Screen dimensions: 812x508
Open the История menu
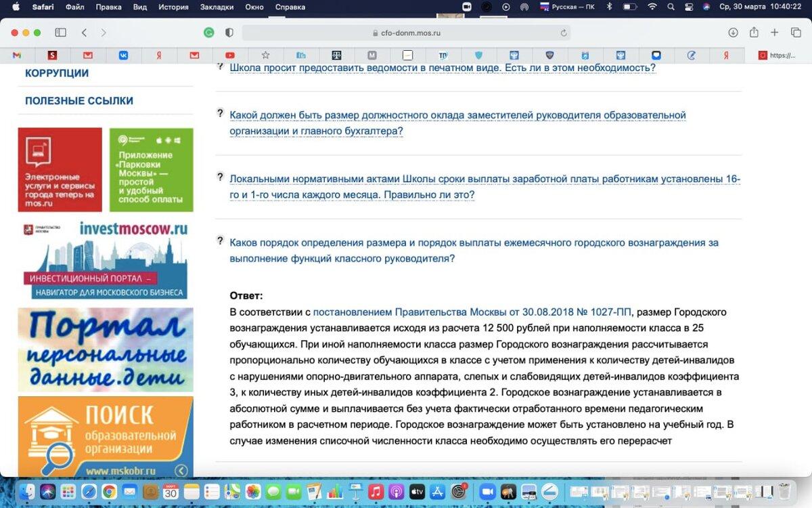173,7
